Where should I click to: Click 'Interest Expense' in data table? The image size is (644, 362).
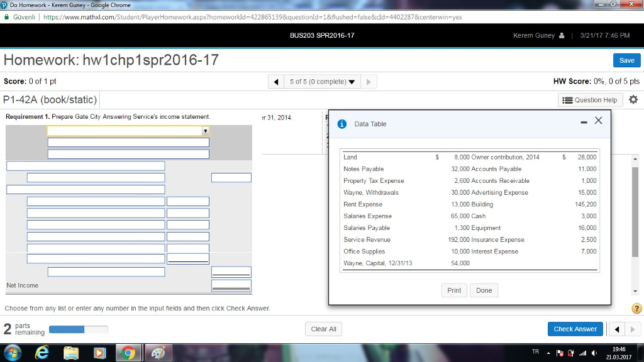click(x=494, y=251)
